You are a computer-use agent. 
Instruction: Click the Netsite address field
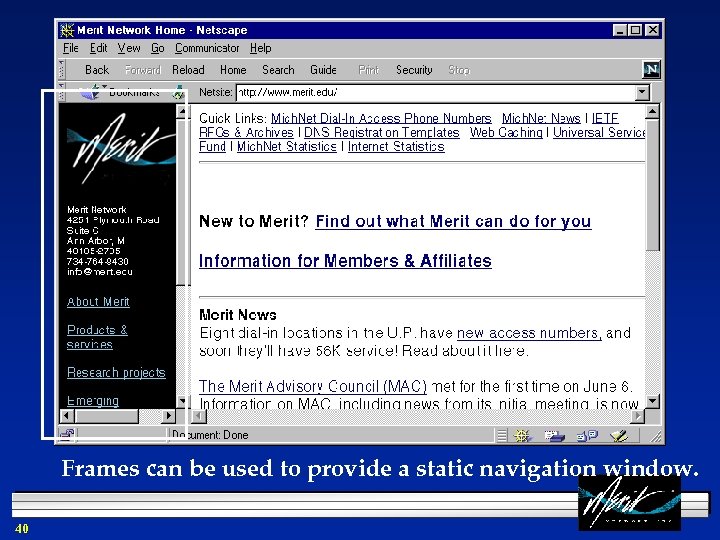(x=436, y=93)
